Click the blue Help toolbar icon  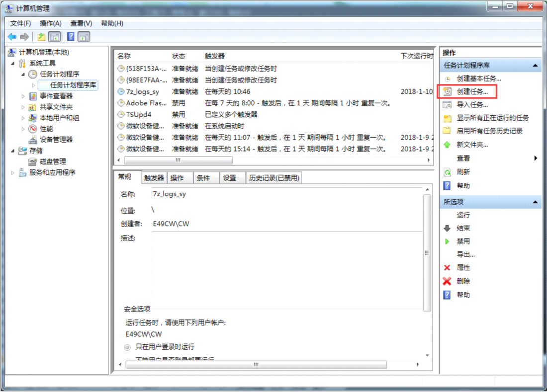tap(71, 37)
